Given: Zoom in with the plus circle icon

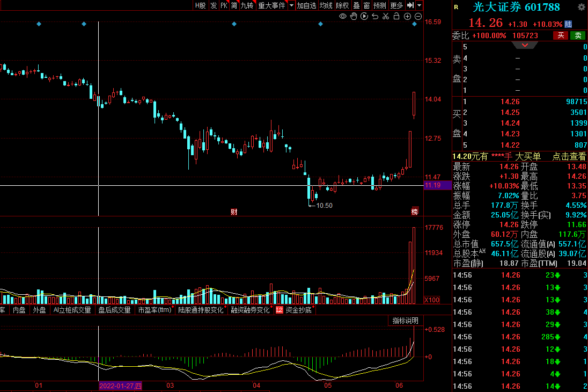Looking at the screenshot, I should coord(407,17).
